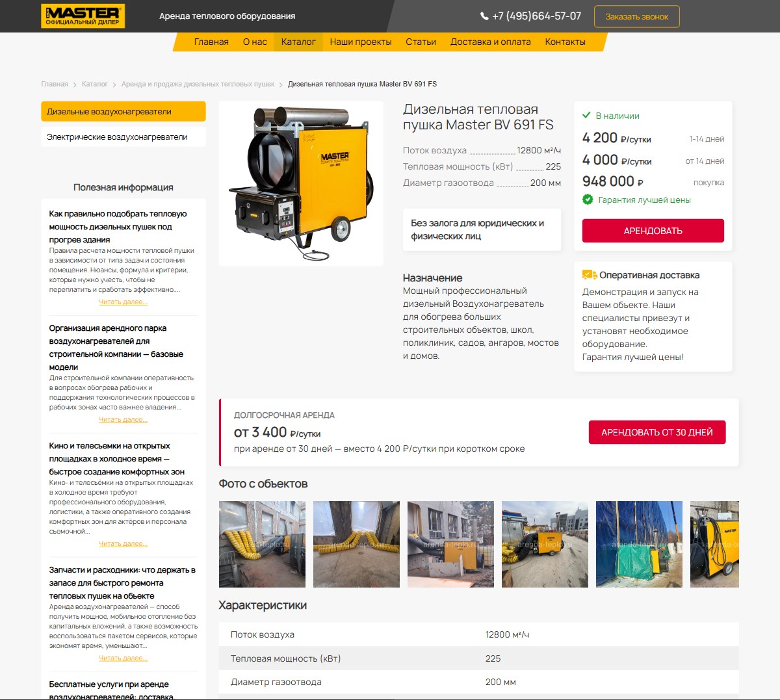780x700 pixels.
Task: Click the Полезная информация heading
Action: click(x=123, y=187)
